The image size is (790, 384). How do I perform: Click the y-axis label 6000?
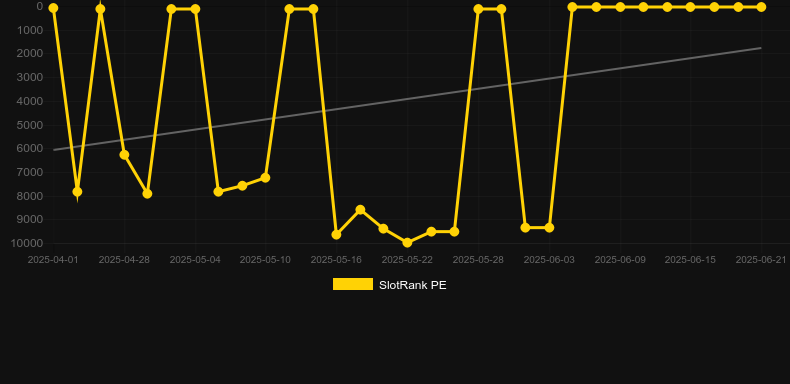pos(30,149)
